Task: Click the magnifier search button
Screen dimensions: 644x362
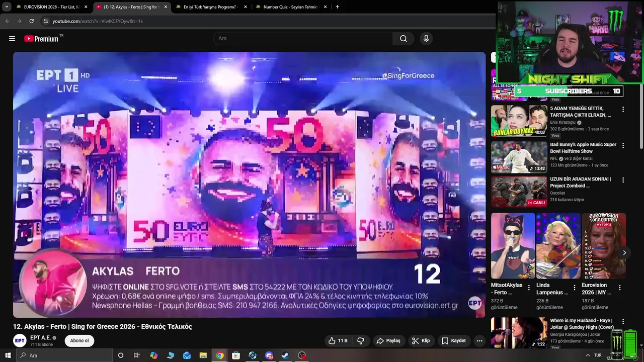Action: pos(404,39)
